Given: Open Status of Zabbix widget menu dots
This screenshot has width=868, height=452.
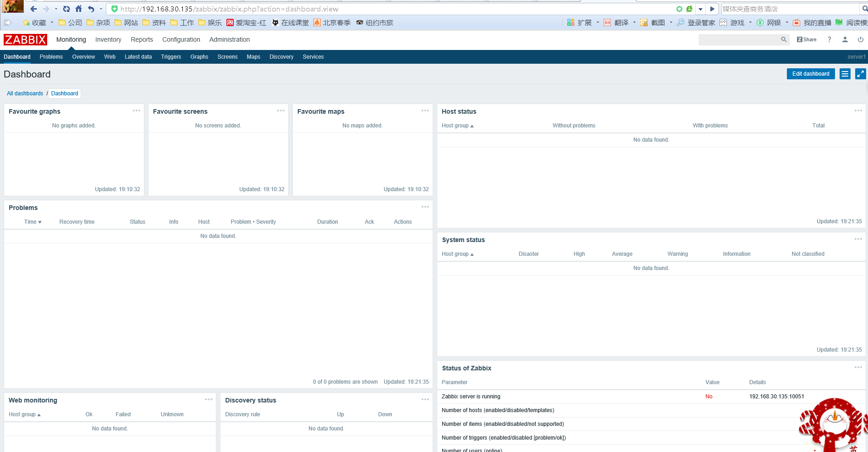Looking at the screenshot, I should (858, 367).
